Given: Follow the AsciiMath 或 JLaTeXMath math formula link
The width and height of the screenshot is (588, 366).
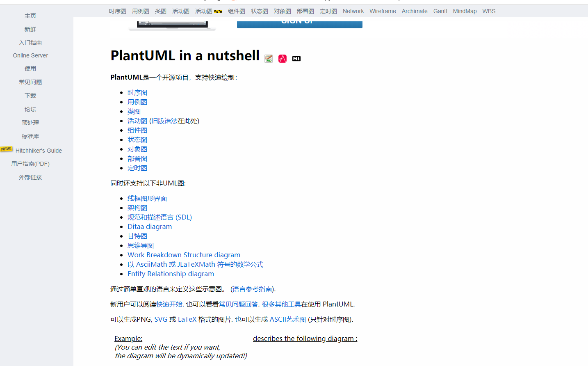Looking at the screenshot, I should 195,265.
